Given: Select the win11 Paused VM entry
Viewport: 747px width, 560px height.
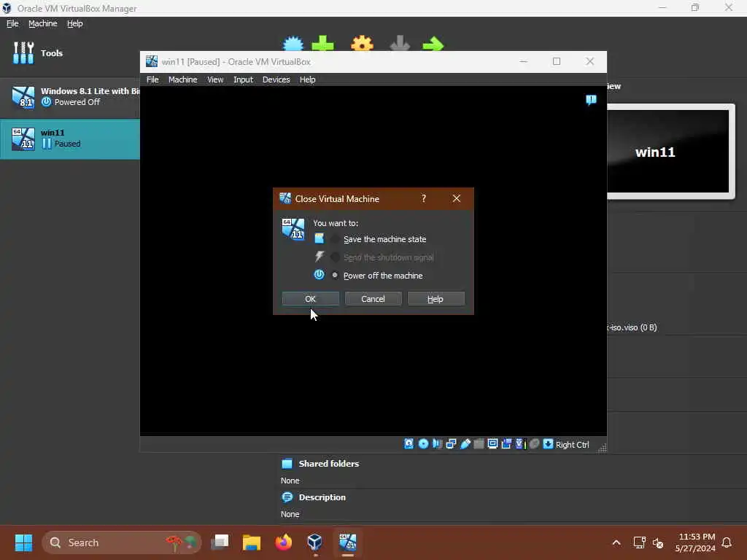Looking at the screenshot, I should tap(70, 139).
